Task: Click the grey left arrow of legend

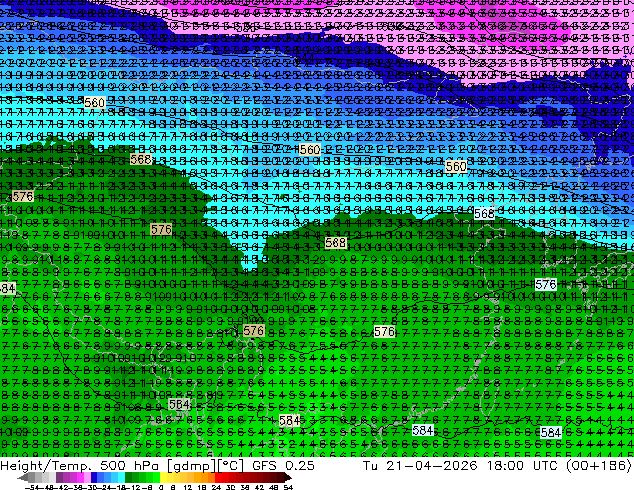Action: tap(22, 478)
